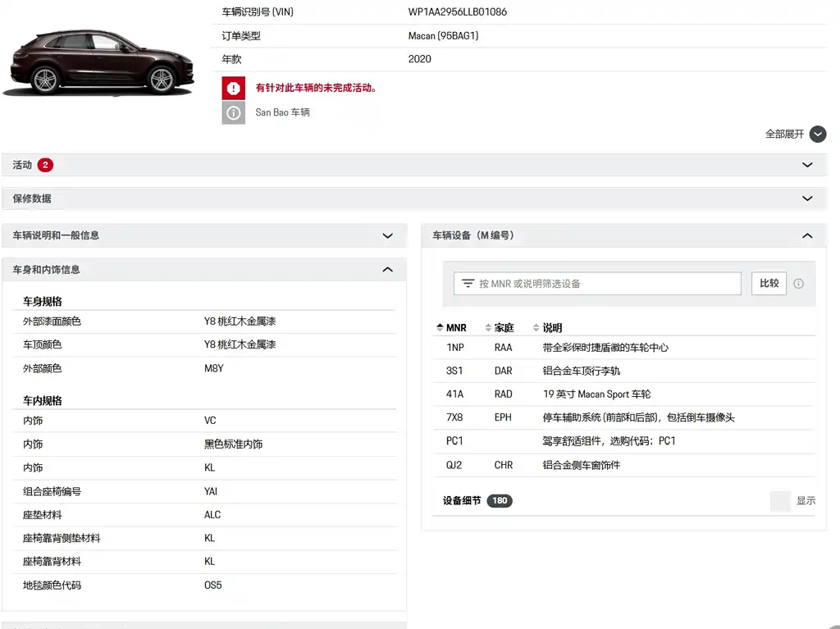Collapse the 车辆设备 (M 编号) chevron
This screenshot has width=840, height=629.
point(807,235)
